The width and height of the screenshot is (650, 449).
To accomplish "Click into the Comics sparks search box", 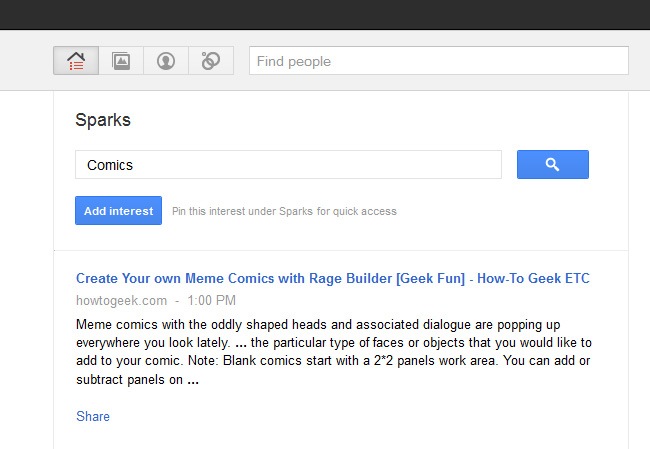I will coord(288,165).
